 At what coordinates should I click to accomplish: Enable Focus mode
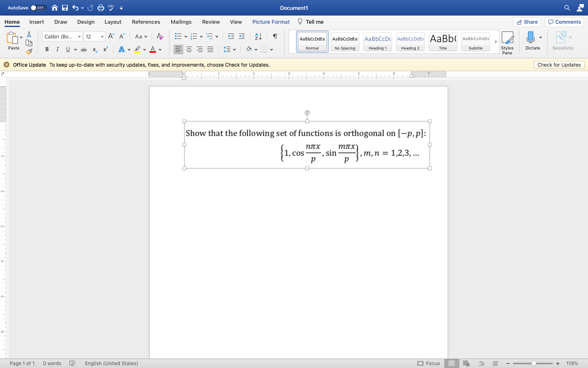click(x=429, y=363)
